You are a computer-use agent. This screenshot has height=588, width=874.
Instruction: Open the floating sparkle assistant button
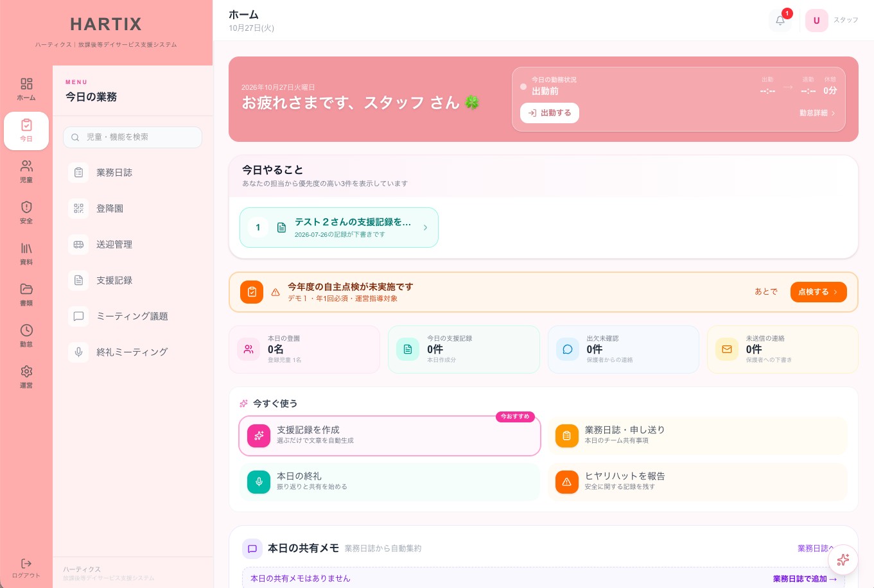pyautogui.click(x=843, y=560)
